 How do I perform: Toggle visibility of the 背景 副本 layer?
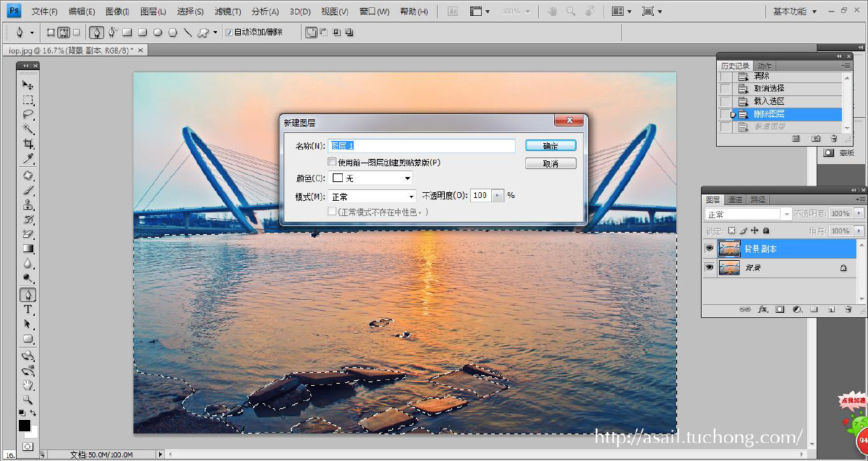[x=710, y=249]
